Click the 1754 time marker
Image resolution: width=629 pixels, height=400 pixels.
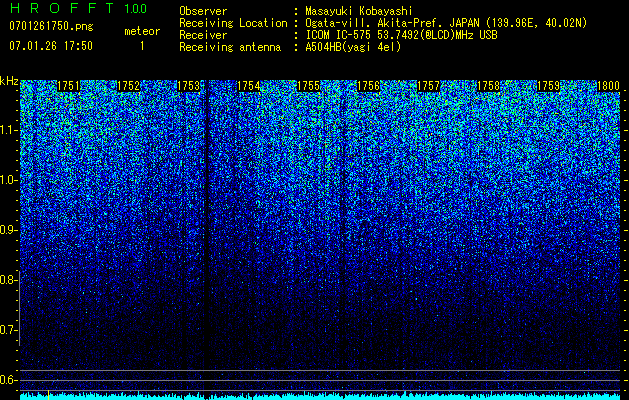(249, 86)
